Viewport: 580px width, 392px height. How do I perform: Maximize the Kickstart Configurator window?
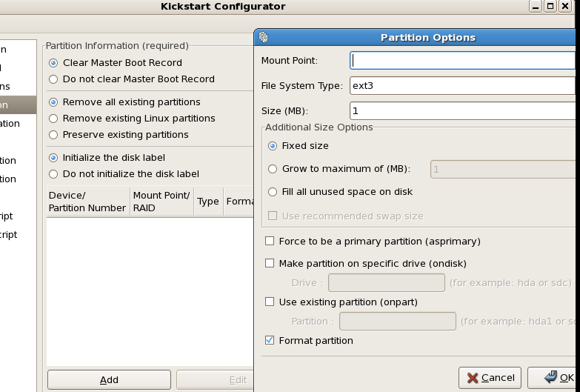[550, 7]
